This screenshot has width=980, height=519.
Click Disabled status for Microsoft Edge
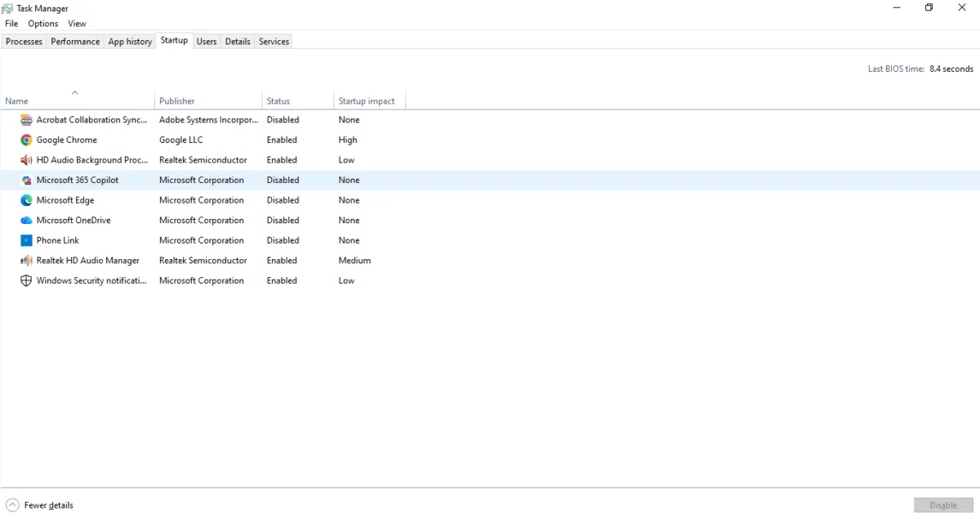coord(283,200)
